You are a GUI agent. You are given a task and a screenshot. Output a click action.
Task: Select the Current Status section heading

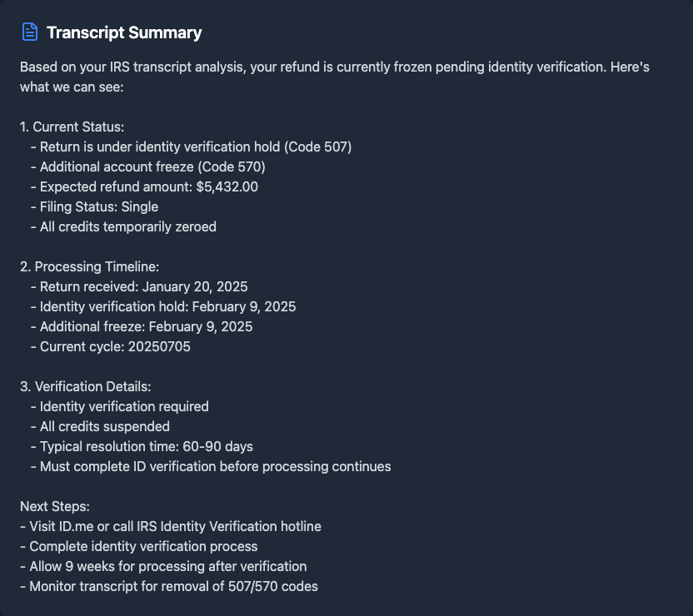pos(72,127)
